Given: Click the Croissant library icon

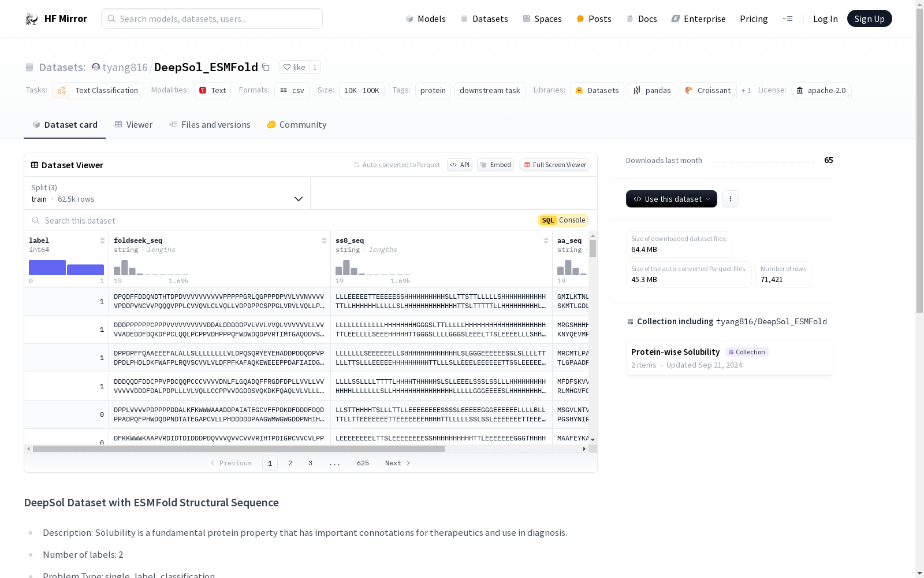Looking at the screenshot, I should (x=689, y=90).
